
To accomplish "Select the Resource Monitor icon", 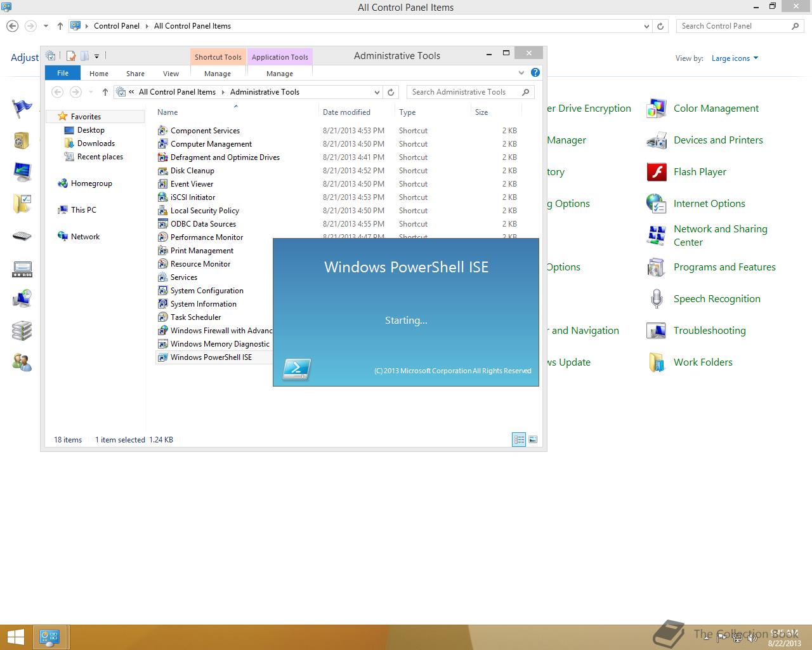I will (163, 264).
